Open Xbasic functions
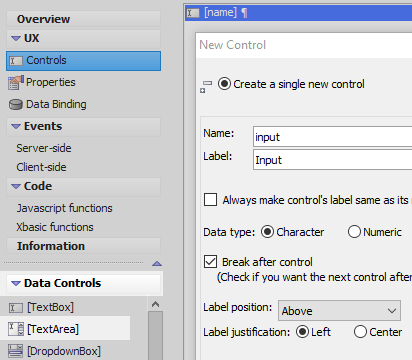 [x=55, y=227]
